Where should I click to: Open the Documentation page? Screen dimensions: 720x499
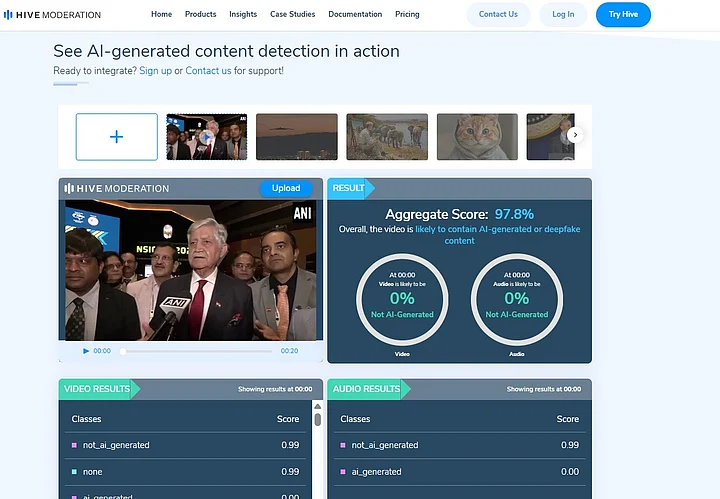click(x=355, y=14)
